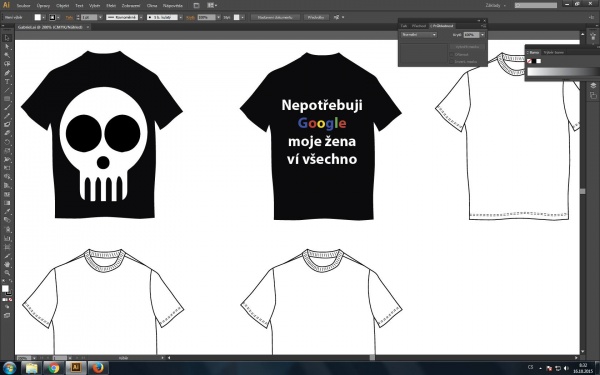
Task: Select the Column Graph tool
Action: [x=7, y=238]
